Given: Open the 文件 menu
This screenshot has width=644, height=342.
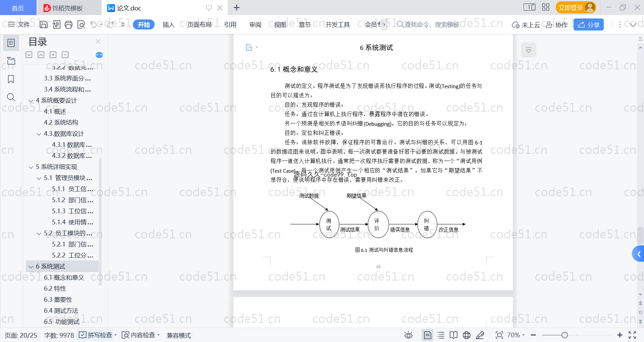Looking at the screenshot, I should click(19, 24).
